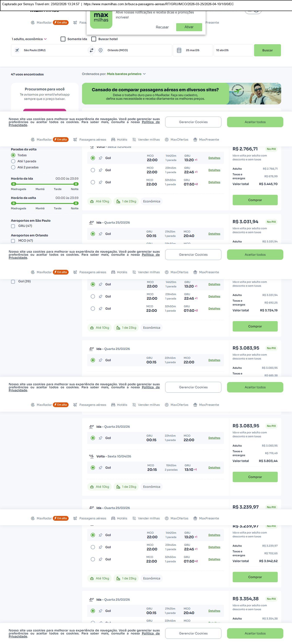This screenshot has width=292, height=644.
Task: Click the location pin icon for Orlando (MCO)
Action: (x=100, y=50)
